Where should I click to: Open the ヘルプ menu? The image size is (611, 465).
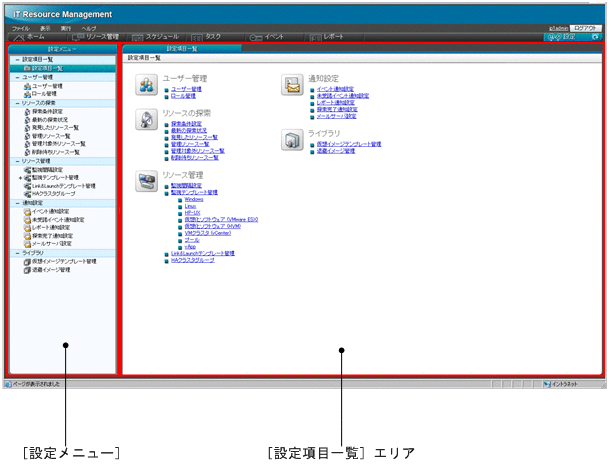89,28
